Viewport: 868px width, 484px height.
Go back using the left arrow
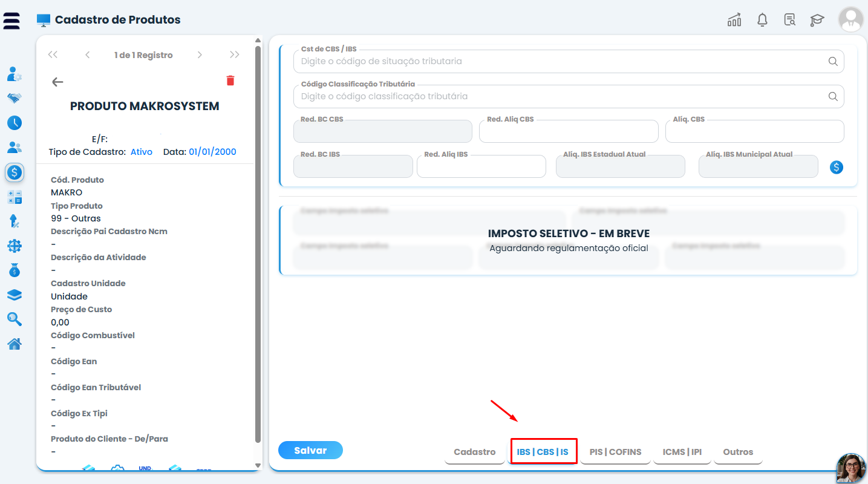click(57, 82)
